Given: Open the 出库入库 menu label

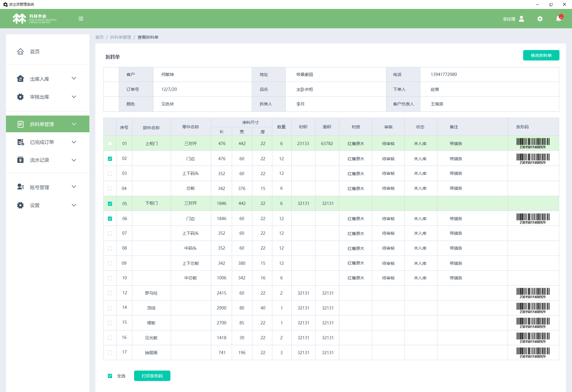Looking at the screenshot, I should click(40, 79).
